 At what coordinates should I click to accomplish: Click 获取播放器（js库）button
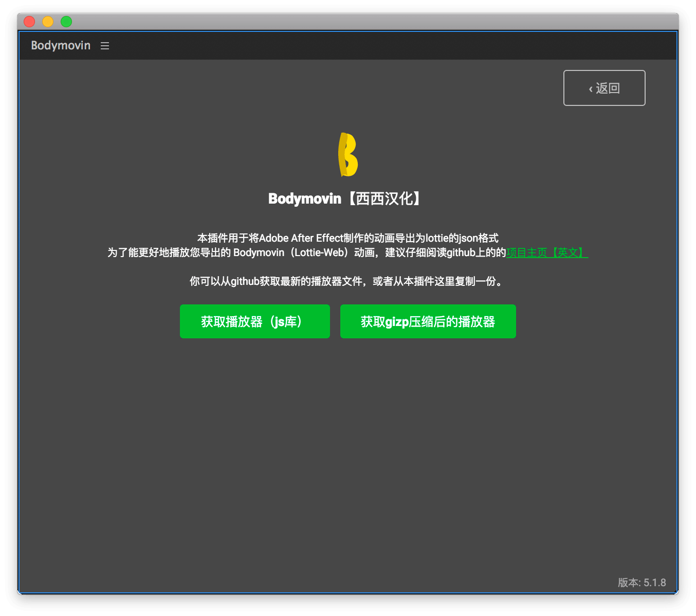pos(255,321)
